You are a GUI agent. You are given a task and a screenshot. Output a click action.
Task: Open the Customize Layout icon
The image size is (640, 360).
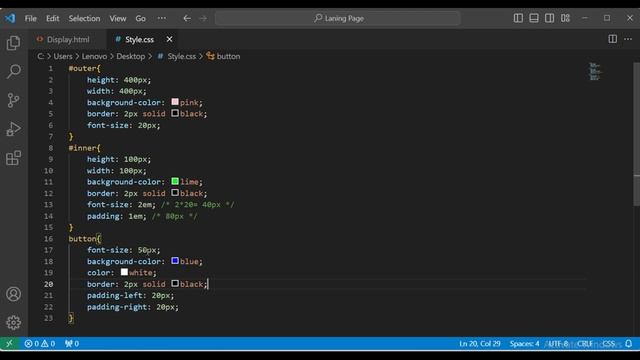(565, 18)
